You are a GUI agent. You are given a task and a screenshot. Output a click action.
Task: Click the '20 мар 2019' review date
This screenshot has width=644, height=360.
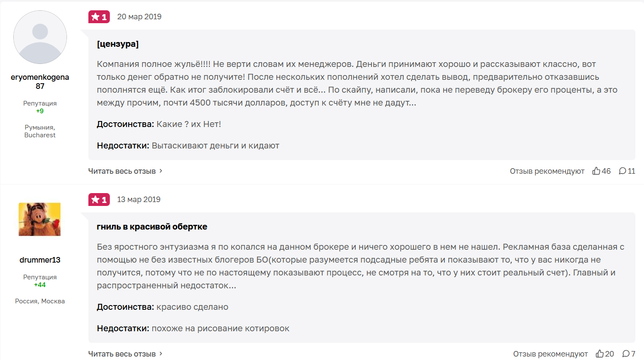[139, 17]
